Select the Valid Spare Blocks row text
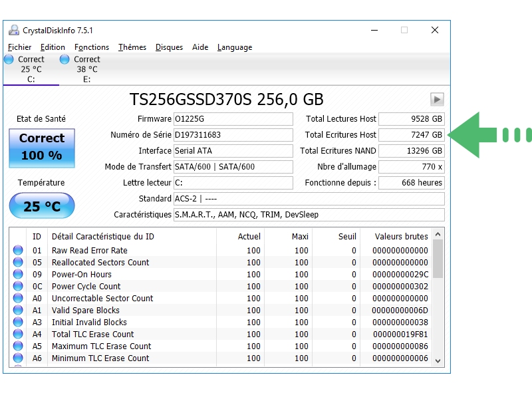Viewport: 532px width, 399px height. (86, 310)
